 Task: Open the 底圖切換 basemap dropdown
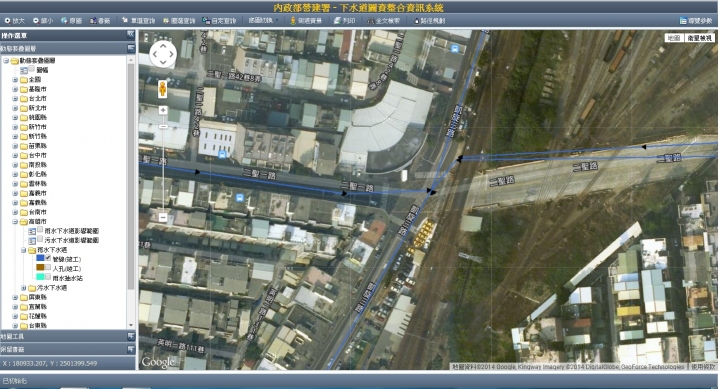263,21
